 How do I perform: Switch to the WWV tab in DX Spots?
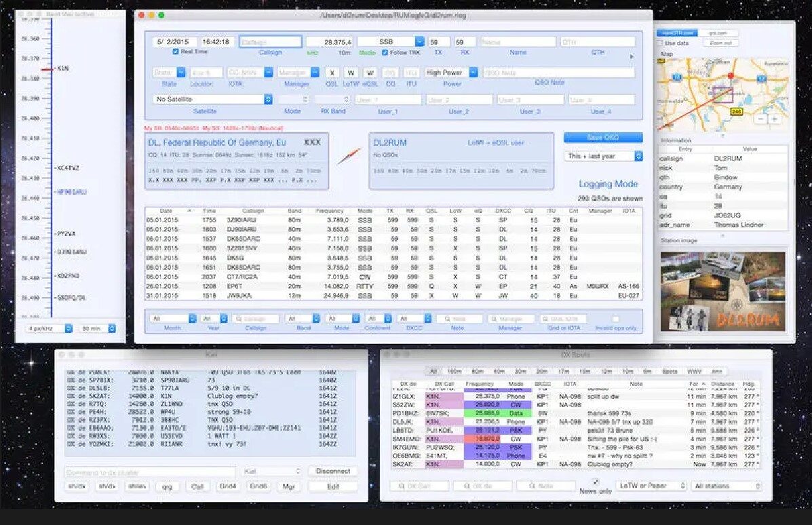tap(694, 371)
